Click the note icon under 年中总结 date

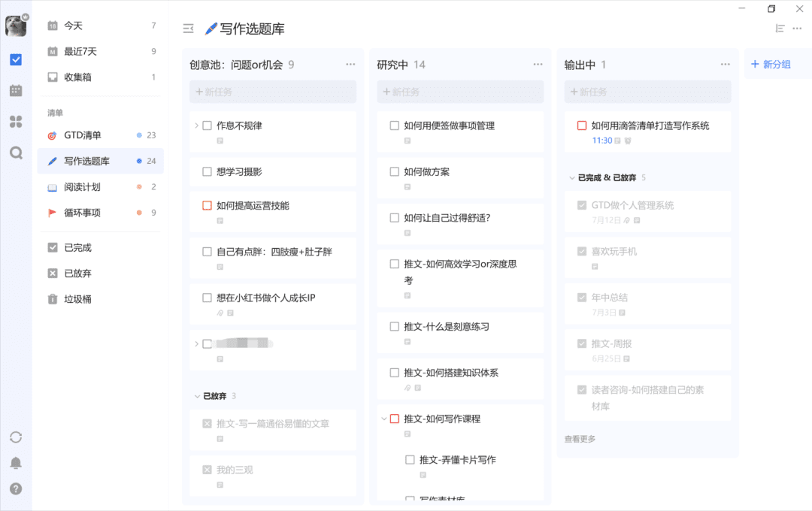tap(622, 313)
